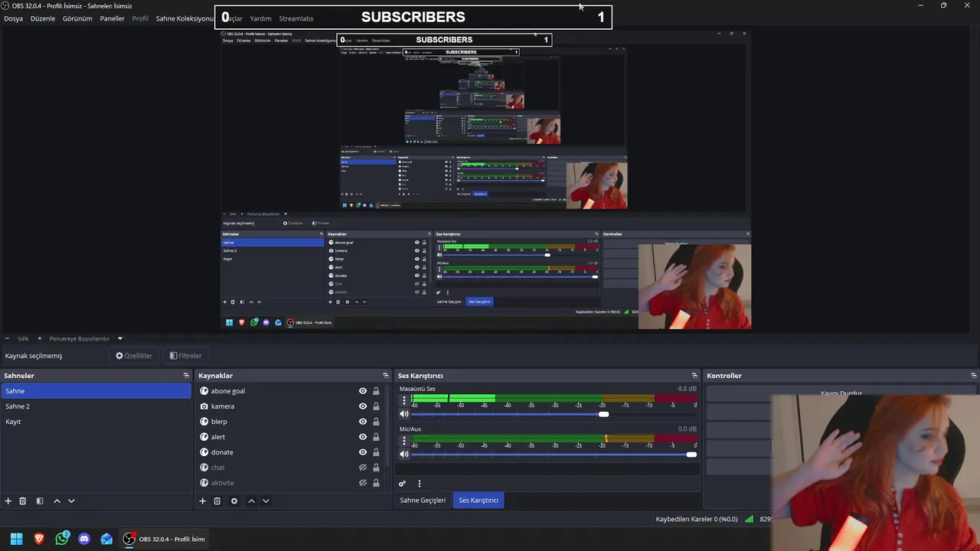
Task: Switch to Sahne Geçişleri tab
Action: tap(423, 500)
